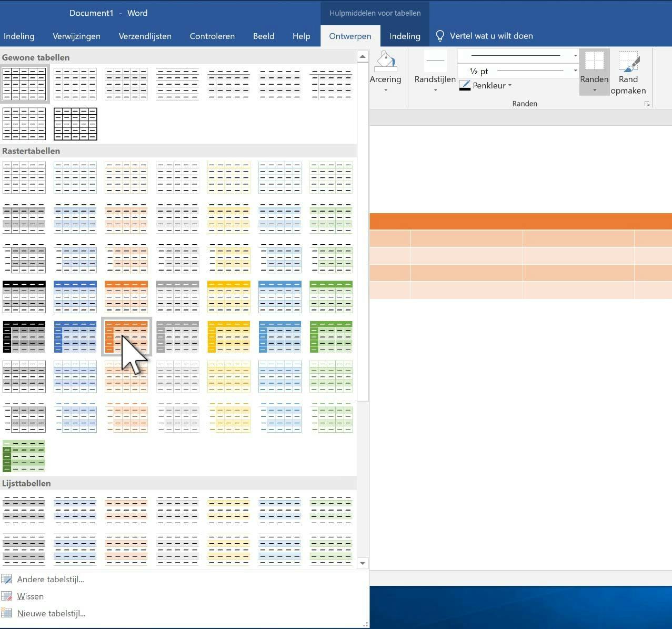Open the Randen group dialog launcher

pos(647,104)
